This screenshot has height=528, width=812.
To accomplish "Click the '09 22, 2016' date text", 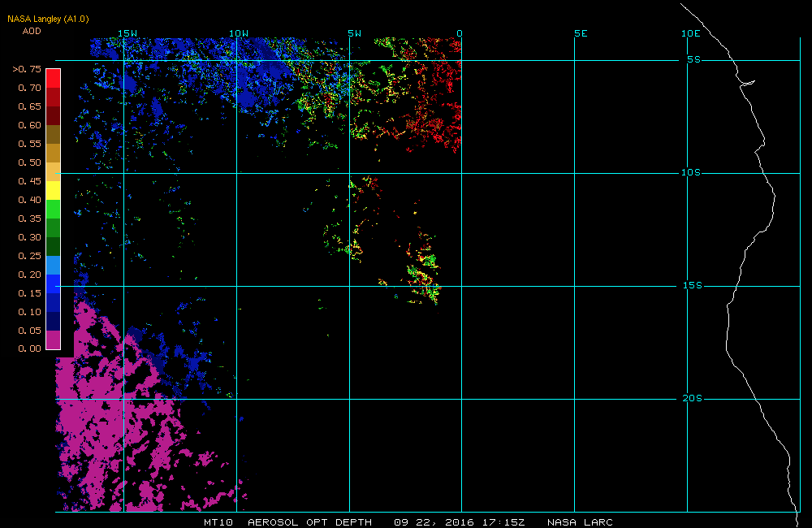I will 434,522.
